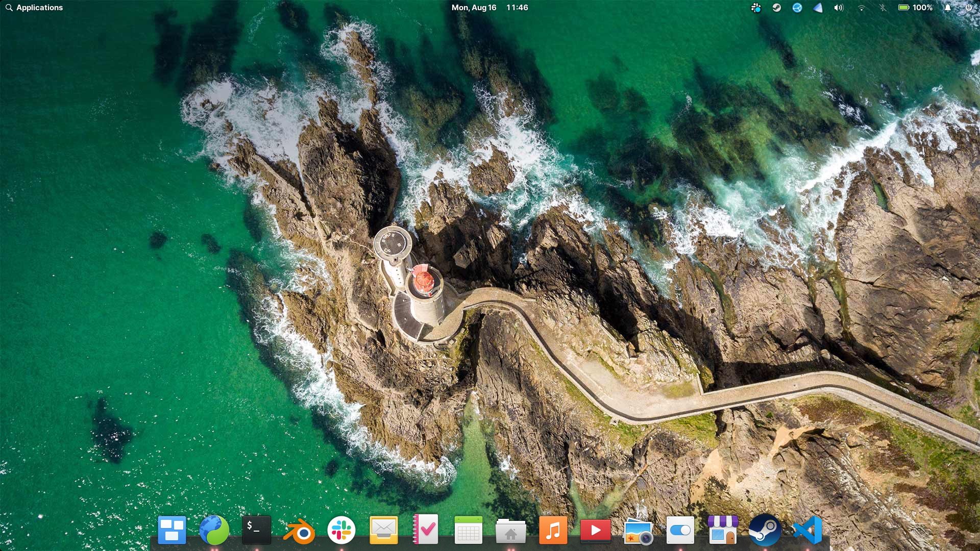Open the Wi-Fi network indicator
This screenshot has width=980, height=551.
click(x=862, y=8)
